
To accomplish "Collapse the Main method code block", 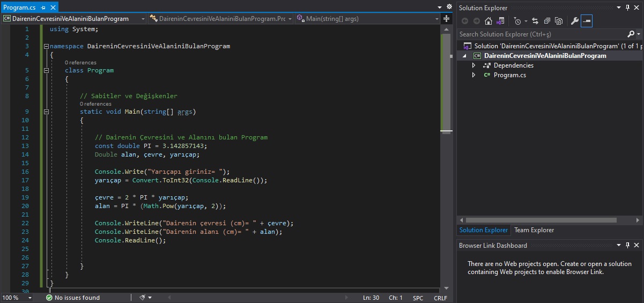I will coord(47,112).
